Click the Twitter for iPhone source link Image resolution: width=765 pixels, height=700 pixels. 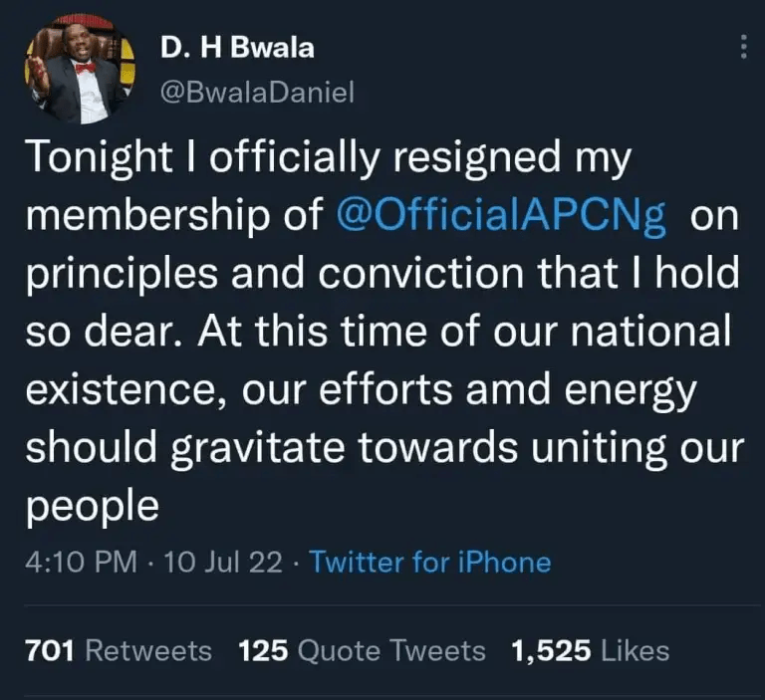point(430,562)
